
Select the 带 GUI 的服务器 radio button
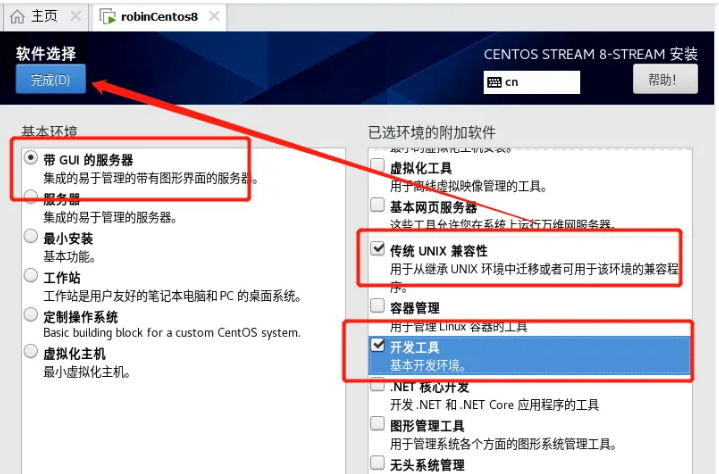(31, 158)
